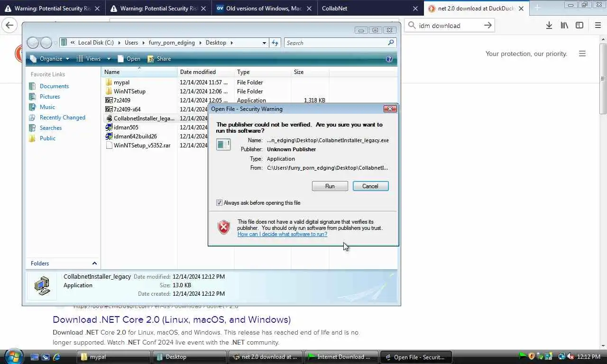Open Music in Favorite Links
The image size is (607, 364).
(47, 107)
